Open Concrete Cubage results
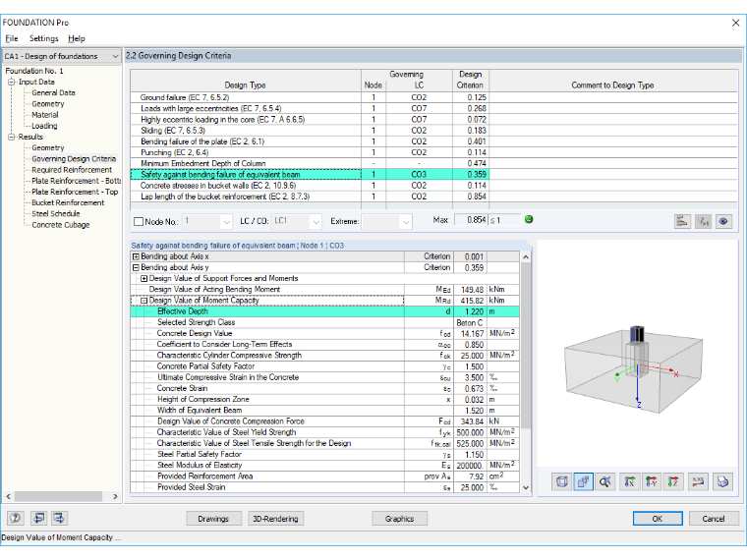Image resolution: width=747 pixels, height=560 pixels. (x=61, y=225)
